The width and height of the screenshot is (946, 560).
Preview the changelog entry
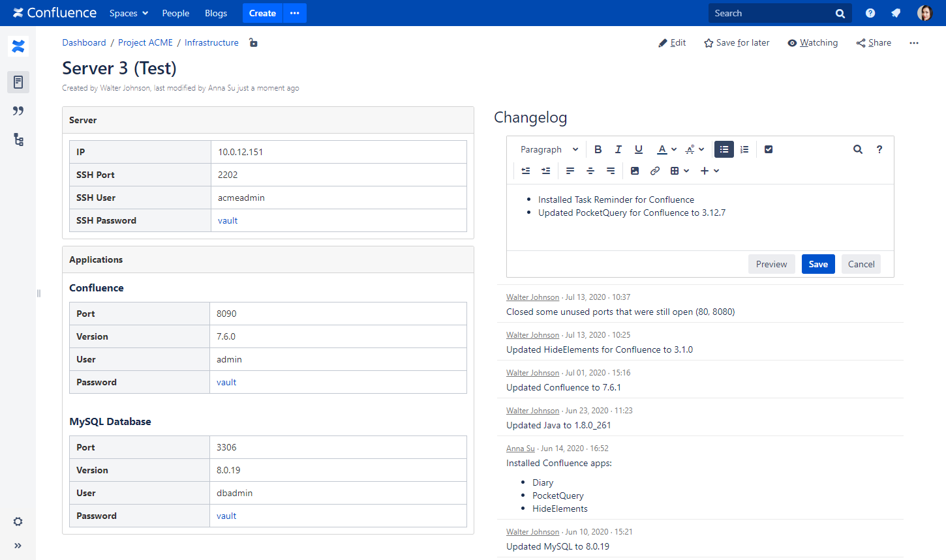pyautogui.click(x=771, y=264)
